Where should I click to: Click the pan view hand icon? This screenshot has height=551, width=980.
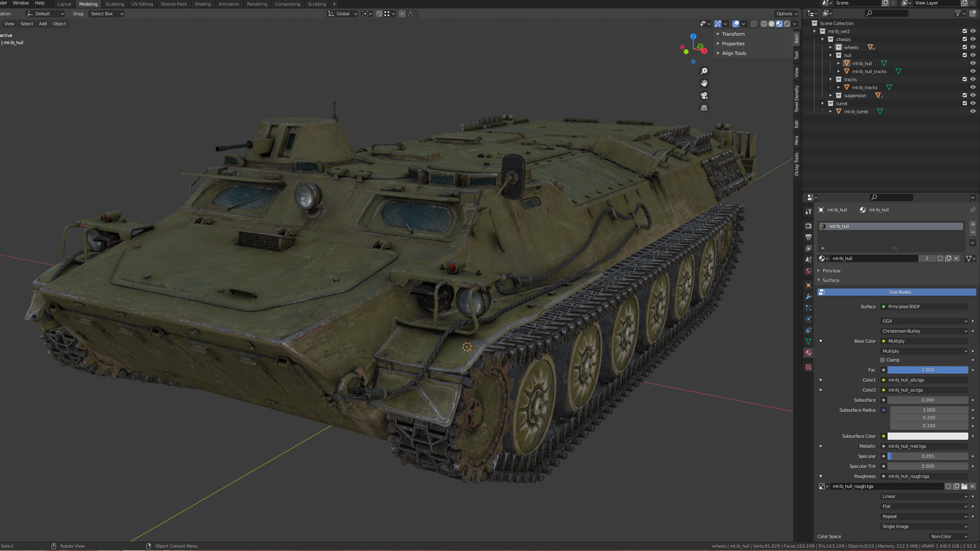[x=704, y=83]
